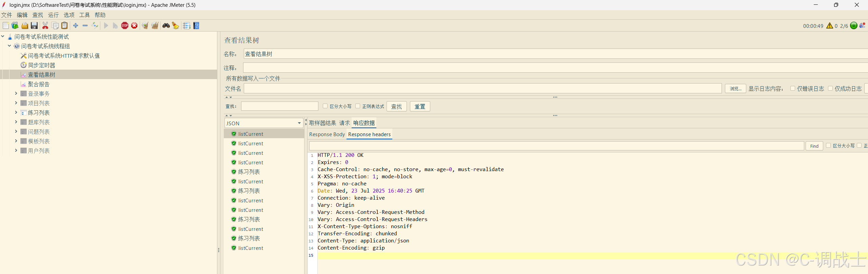Open the 编辑 menu
The width and height of the screenshot is (868, 274).
[22, 15]
